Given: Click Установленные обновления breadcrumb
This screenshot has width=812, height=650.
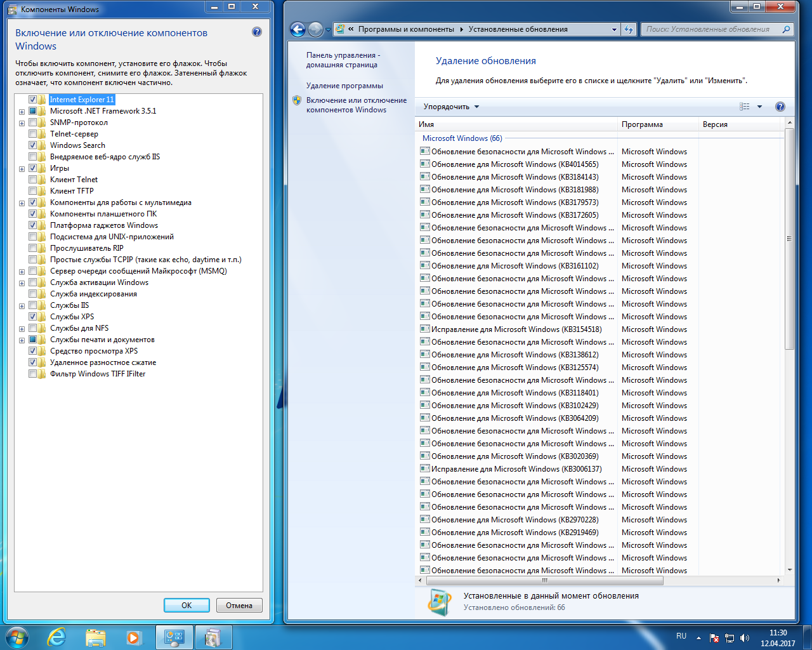Looking at the screenshot, I should [518, 29].
